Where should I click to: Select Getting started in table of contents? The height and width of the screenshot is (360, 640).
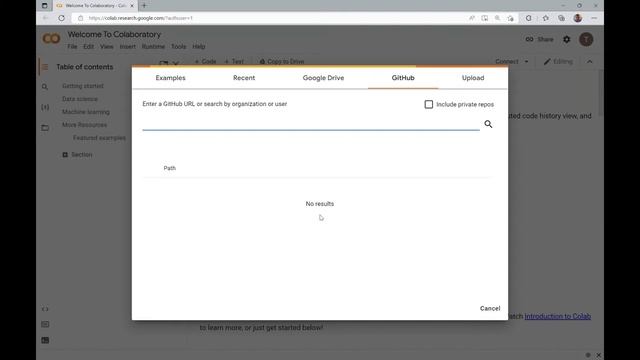[83, 86]
